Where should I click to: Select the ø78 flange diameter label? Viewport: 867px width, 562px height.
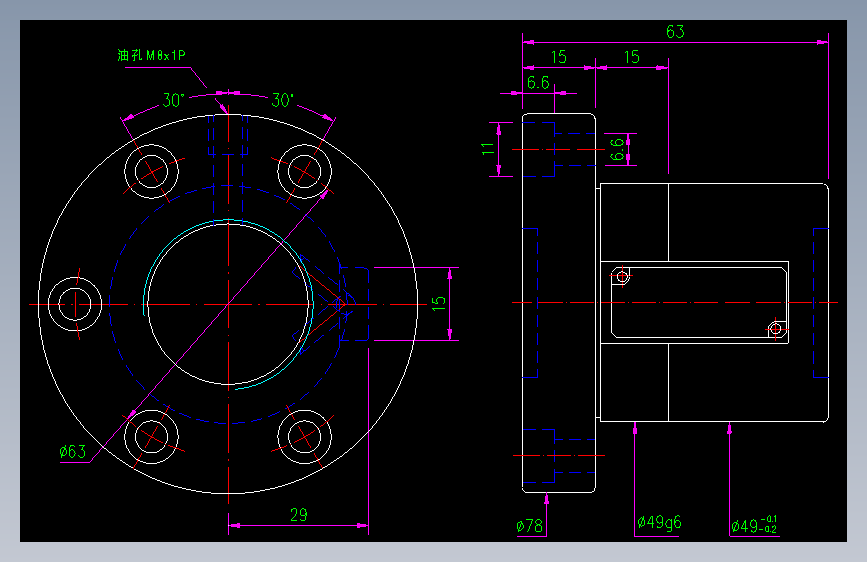click(x=529, y=525)
